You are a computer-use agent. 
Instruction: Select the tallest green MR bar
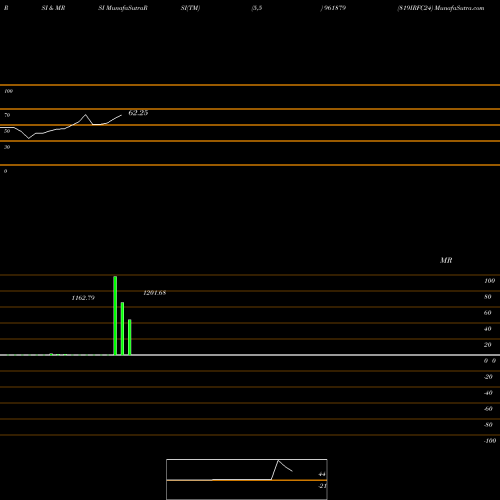[115, 316]
